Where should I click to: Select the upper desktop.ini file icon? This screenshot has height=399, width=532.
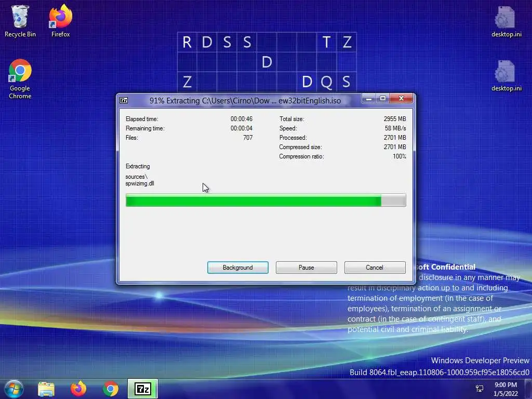click(x=506, y=21)
